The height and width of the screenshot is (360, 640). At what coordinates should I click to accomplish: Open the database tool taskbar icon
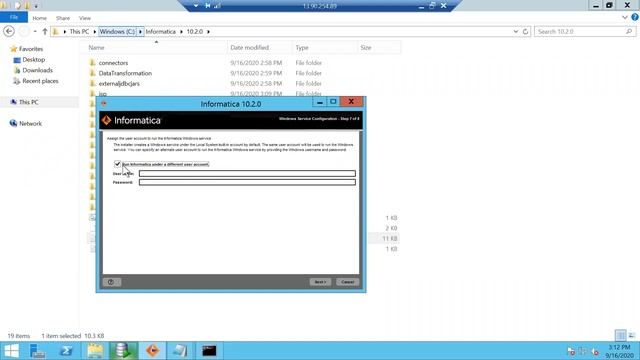coord(123,351)
